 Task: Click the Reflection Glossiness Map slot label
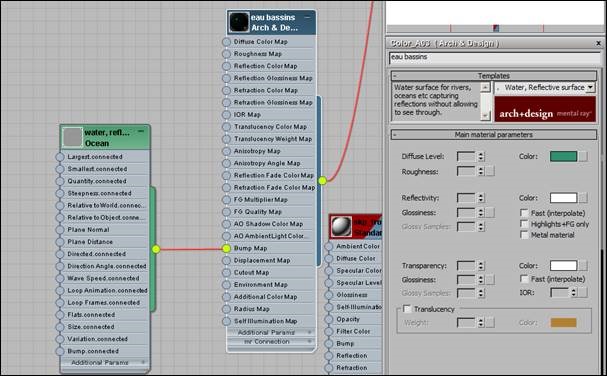(273, 78)
